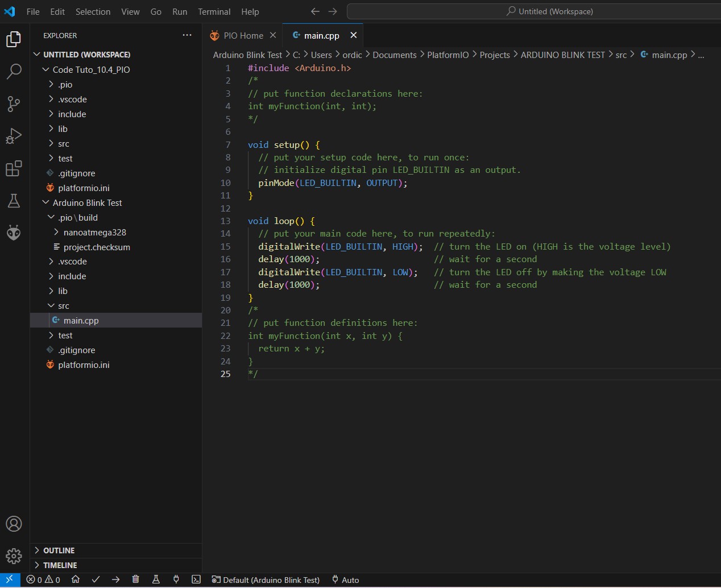Open PlatformIO Home from status bar

coord(76,579)
